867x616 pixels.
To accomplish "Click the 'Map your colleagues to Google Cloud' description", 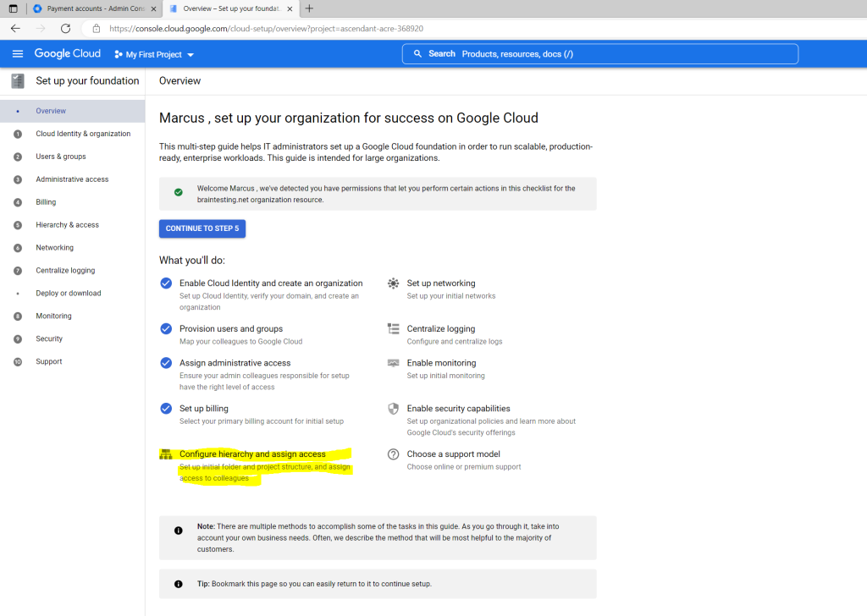I will pos(241,342).
